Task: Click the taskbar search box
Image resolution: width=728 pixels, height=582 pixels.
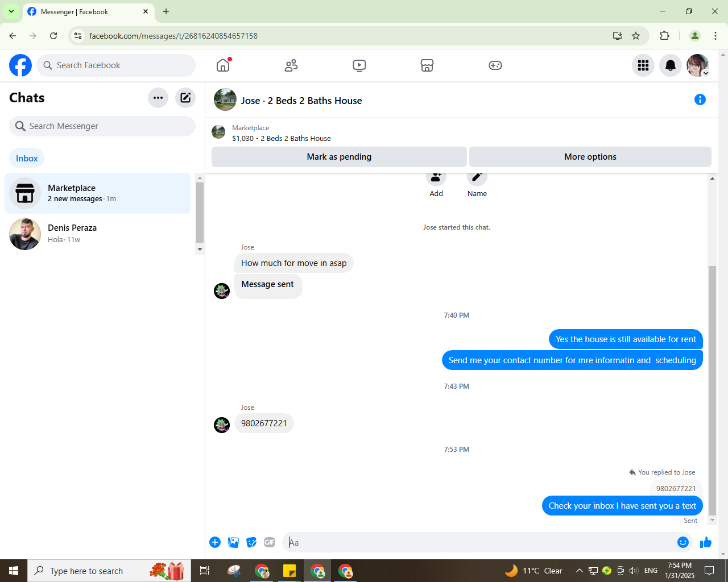Action: (x=109, y=571)
